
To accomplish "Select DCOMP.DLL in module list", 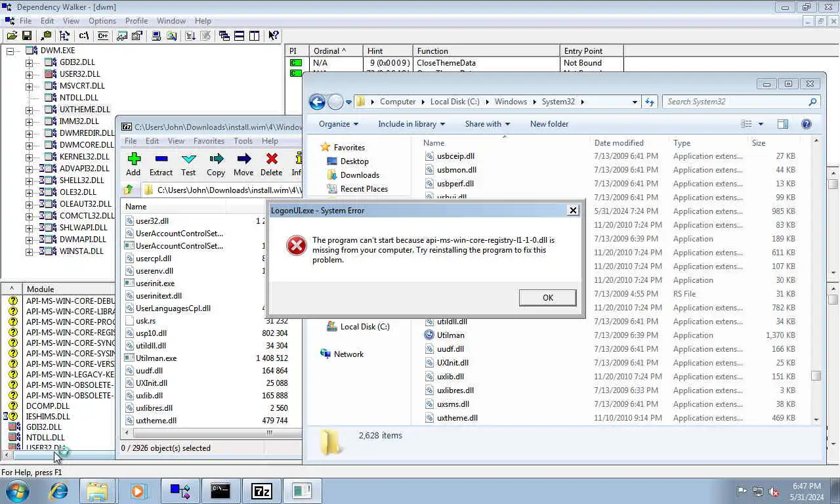I will tap(48, 406).
